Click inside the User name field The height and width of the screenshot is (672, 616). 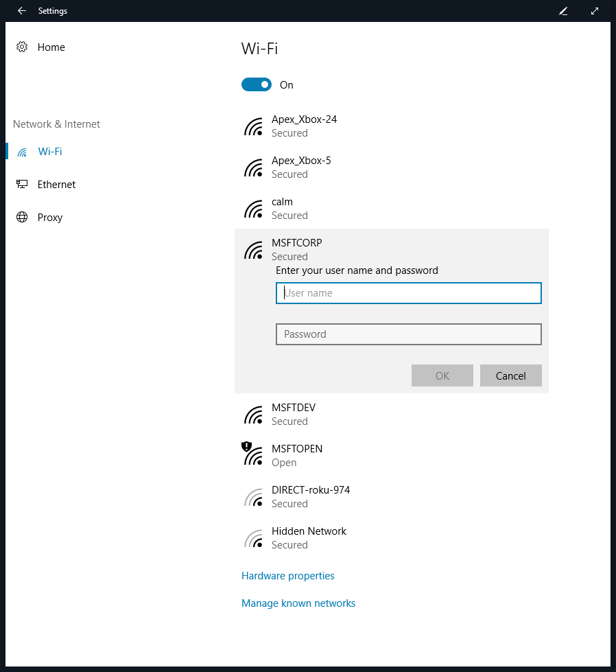pos(408,293)
